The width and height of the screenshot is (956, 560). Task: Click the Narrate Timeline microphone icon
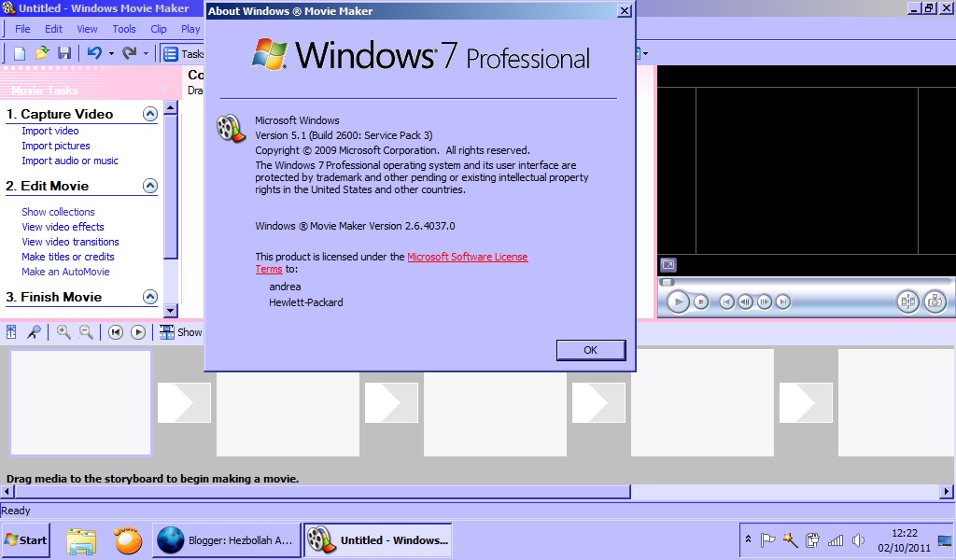pos(34,332)
